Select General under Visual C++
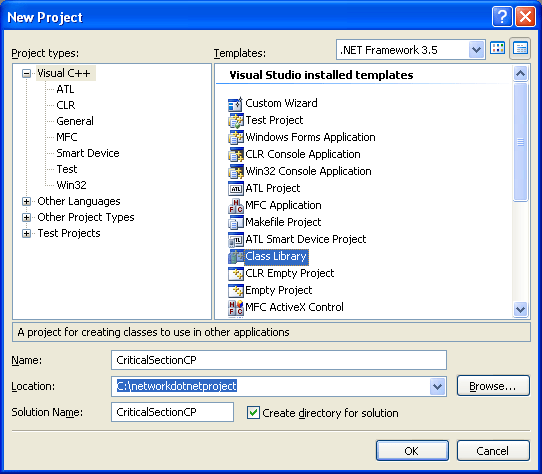The image size is (542, 474). 75,121
